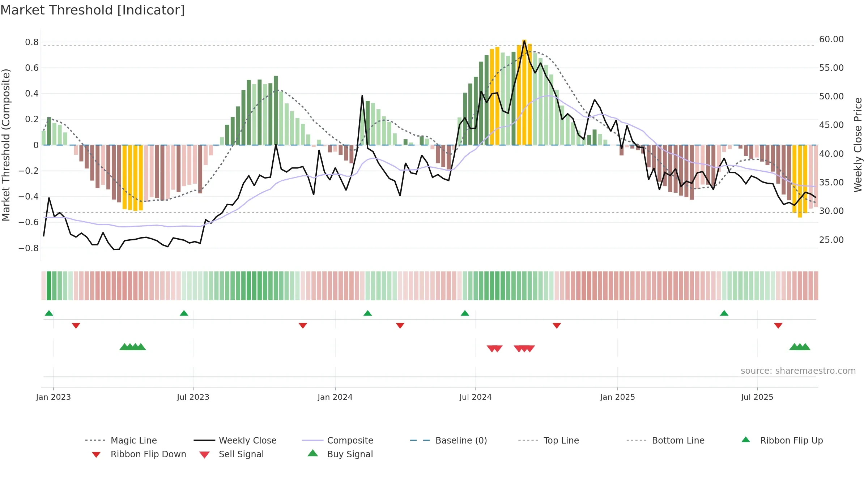Viewport: 868px width, 488px height.
Task: Click the Jul 2025 x-axis label
Action: (757, 397)
